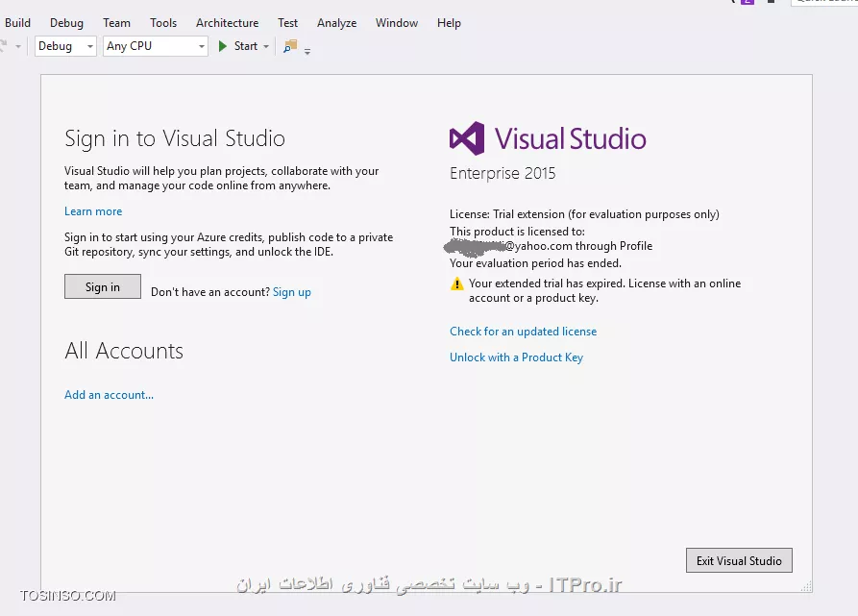Click Add an account link

tap(109, 395)
